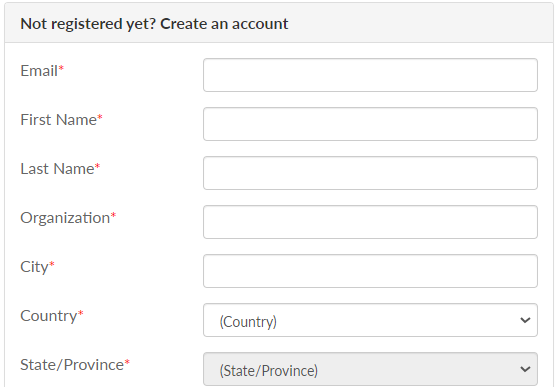Click the Country label text
The image size is (557, 387).
(x=49, y=316)
